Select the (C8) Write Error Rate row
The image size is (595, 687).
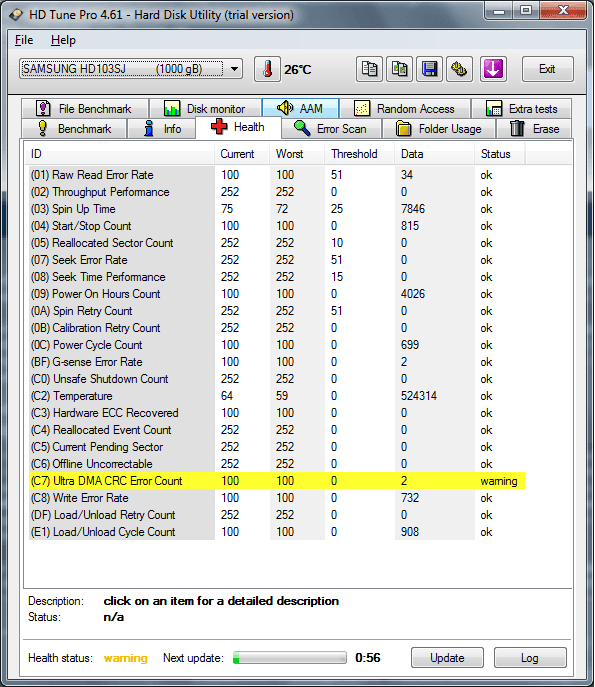coord(277,498)
